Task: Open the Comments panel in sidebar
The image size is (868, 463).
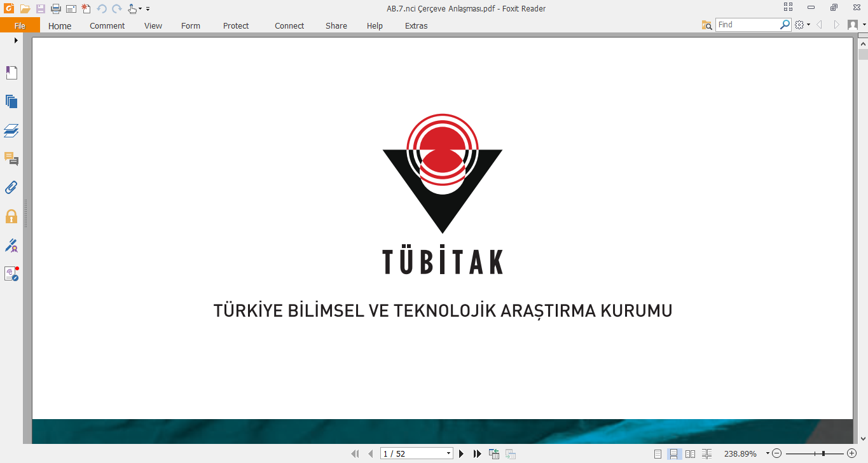Action: [11, 159]
